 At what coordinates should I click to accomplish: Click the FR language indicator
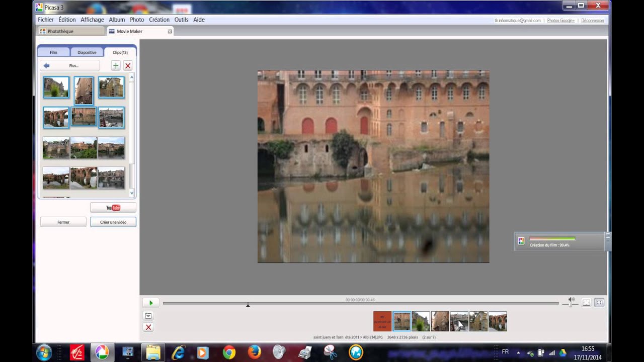[x=505, y=352]
